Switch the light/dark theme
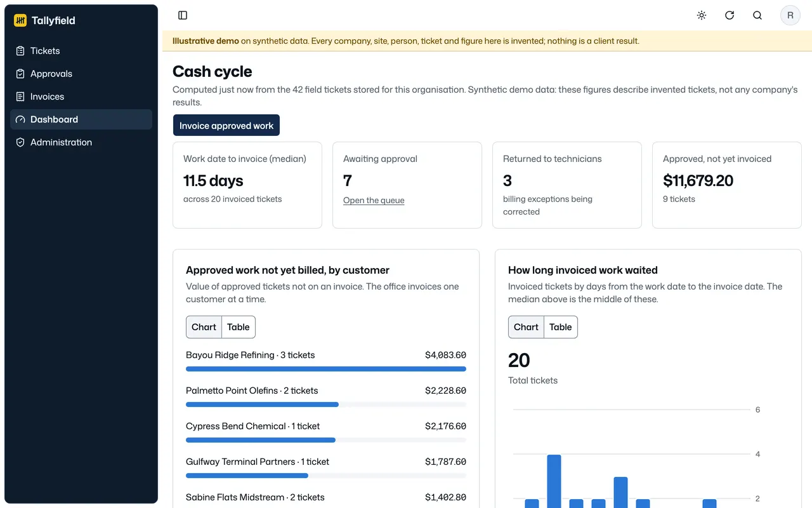This screenshot has width=812, height=508. (702, 15)
